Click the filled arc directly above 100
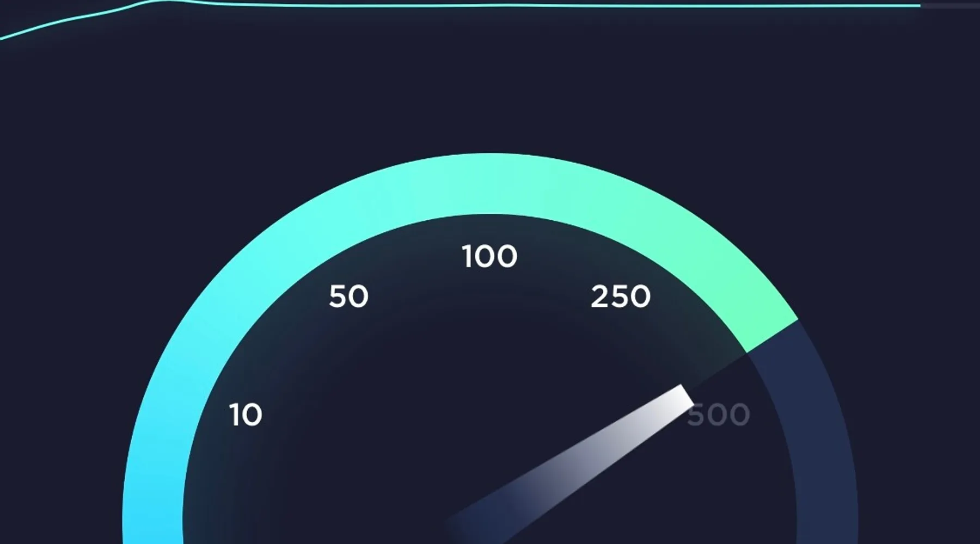The height and width of the screenshot is (544, 980). pos(489,183)
